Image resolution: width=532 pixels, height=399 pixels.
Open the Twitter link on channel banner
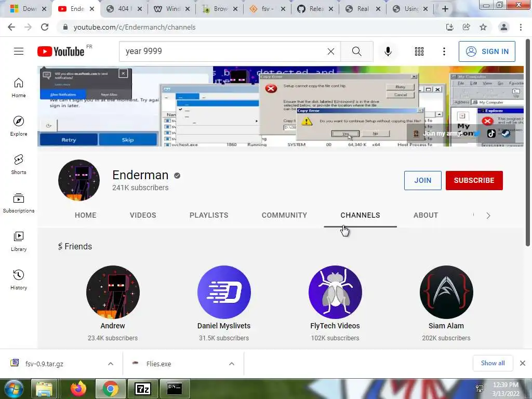[x=477, y=134]
